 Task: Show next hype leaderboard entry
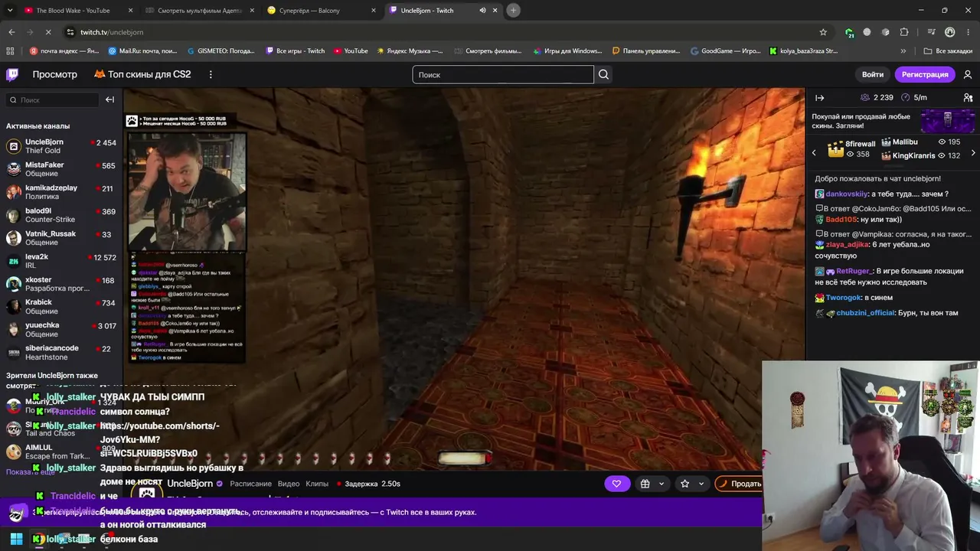tap(973, 153)
